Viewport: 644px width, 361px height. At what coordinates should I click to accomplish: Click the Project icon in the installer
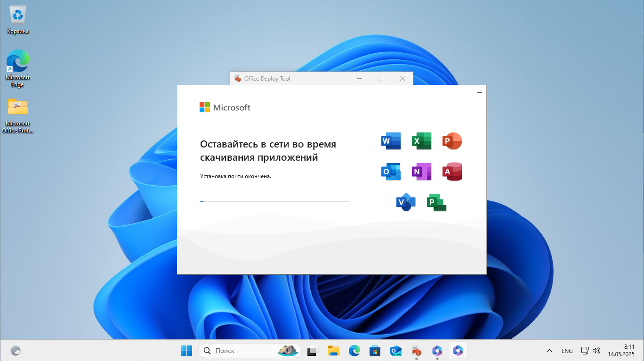pyautogui.click(x=436, y=202)
